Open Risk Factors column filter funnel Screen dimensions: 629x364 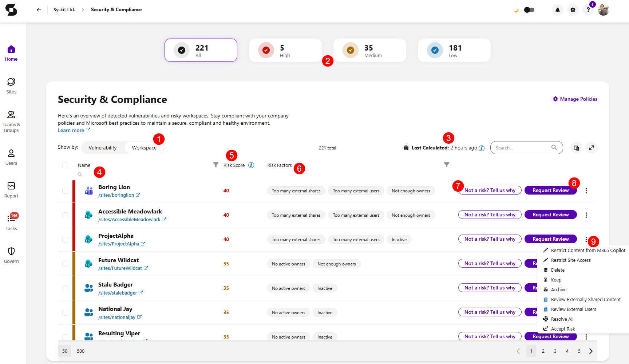[x=447, y=165]
